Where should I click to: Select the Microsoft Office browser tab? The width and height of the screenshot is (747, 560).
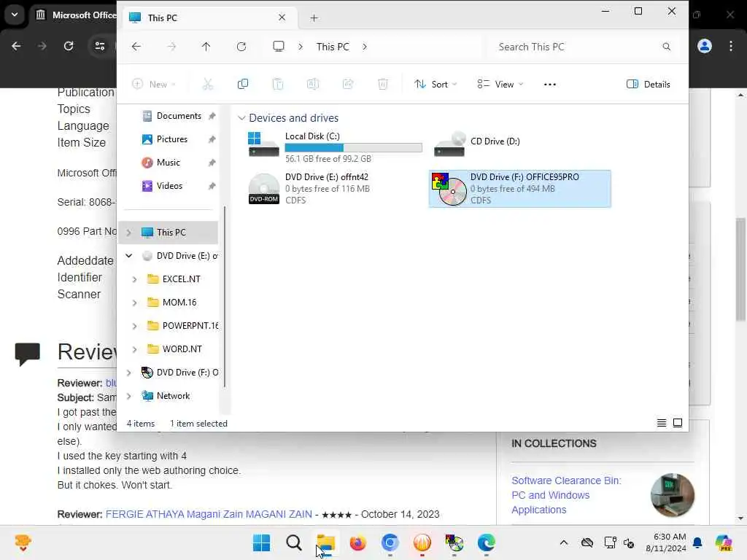tap(76, 15)
